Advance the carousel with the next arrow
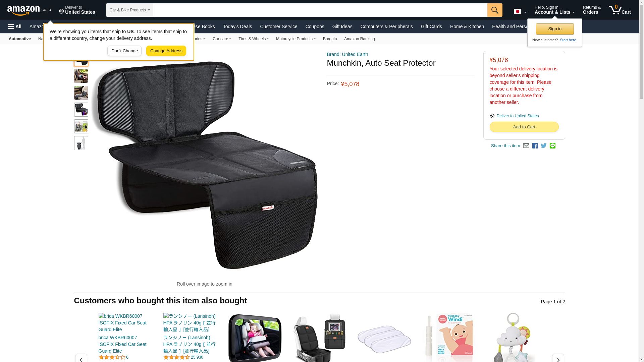The width and height of the screenshot is (644, 362). [558, 358]
